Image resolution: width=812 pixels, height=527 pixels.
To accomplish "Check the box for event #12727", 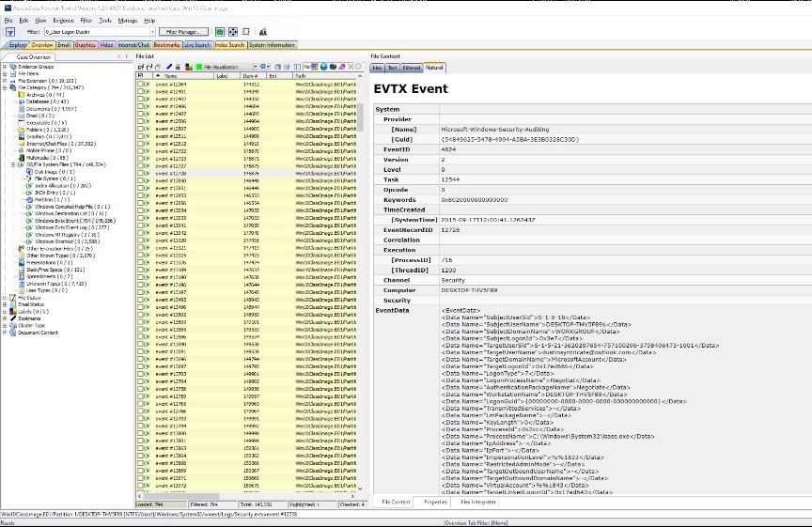I will click(140, 165).
